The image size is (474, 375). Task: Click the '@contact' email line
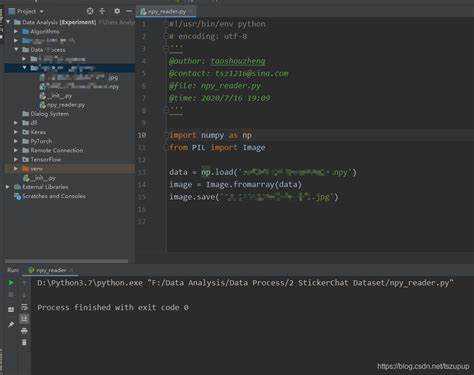click(x=229, y=73)
